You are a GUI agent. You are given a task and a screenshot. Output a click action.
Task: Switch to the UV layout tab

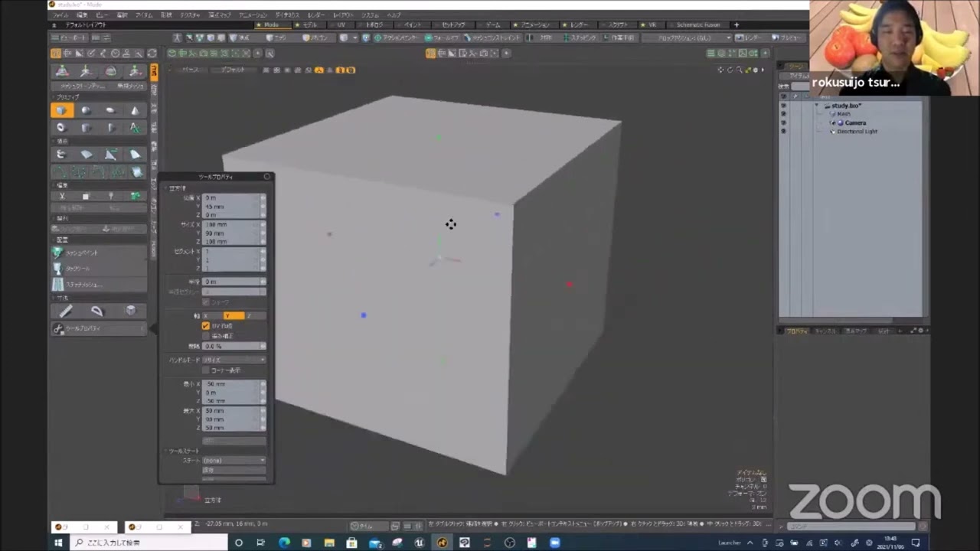click(341, 24)
